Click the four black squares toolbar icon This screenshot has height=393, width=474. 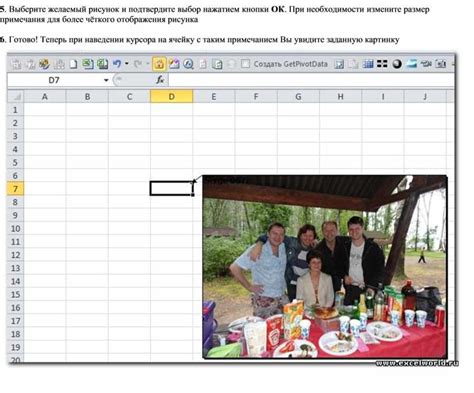(x=382, y=64)
